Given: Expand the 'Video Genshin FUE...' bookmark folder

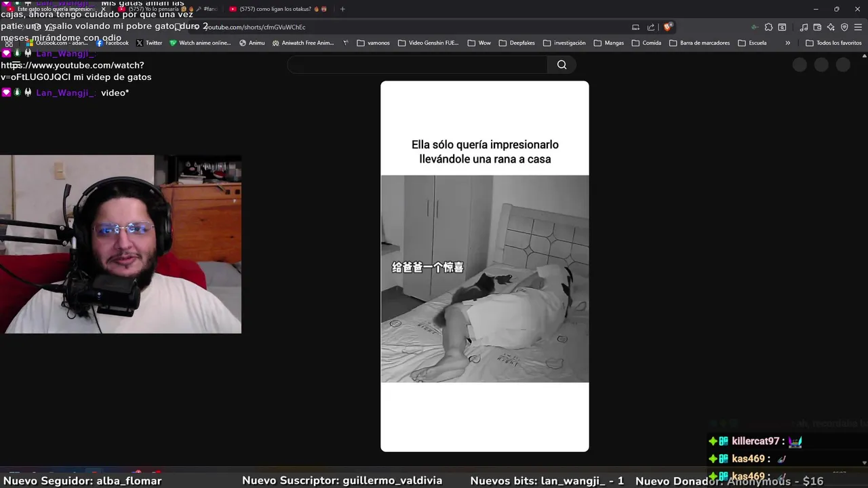Looking at the screenshot, I should (x=429, y=43).
